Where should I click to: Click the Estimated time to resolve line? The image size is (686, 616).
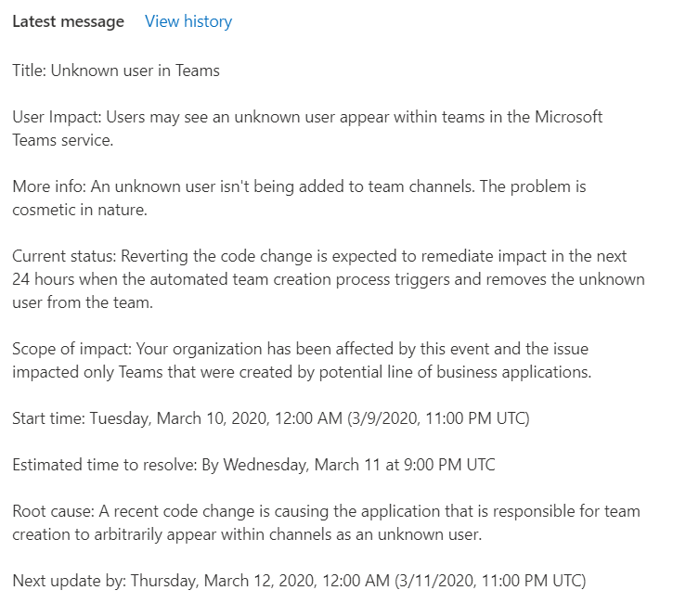click(x=253, y=465)
